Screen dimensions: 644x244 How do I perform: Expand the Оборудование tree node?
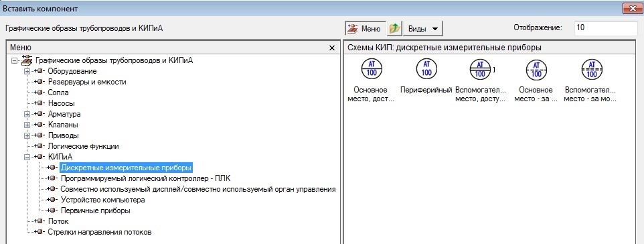tap(27, 71)
